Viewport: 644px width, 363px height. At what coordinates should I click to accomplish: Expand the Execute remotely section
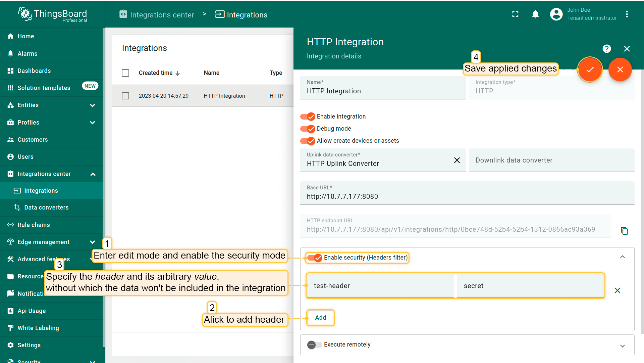tap(622, 346)
